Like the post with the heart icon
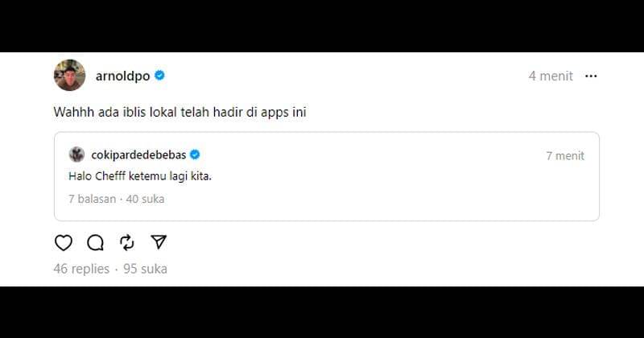This screenshot has height=338, width=644. [64, 242]
